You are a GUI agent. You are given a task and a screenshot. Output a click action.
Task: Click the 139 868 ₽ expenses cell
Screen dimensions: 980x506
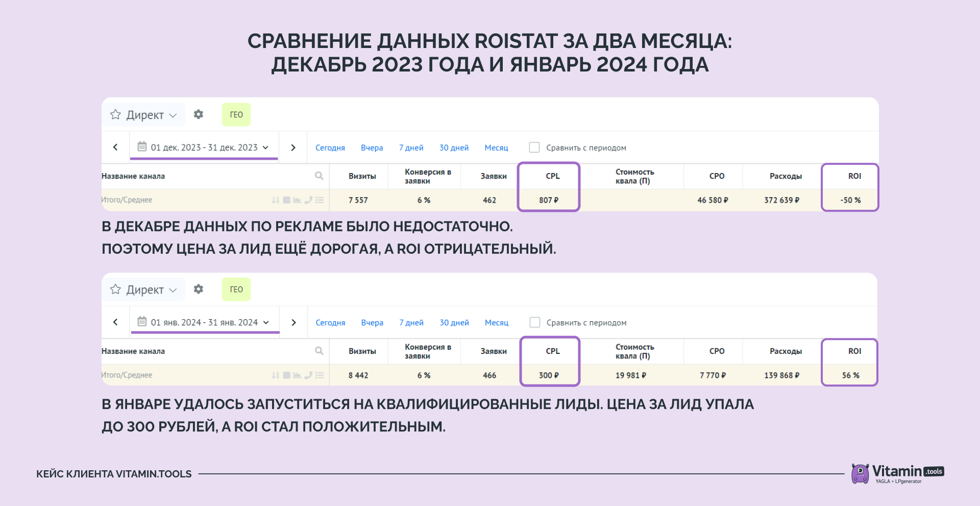pos(781,375)
